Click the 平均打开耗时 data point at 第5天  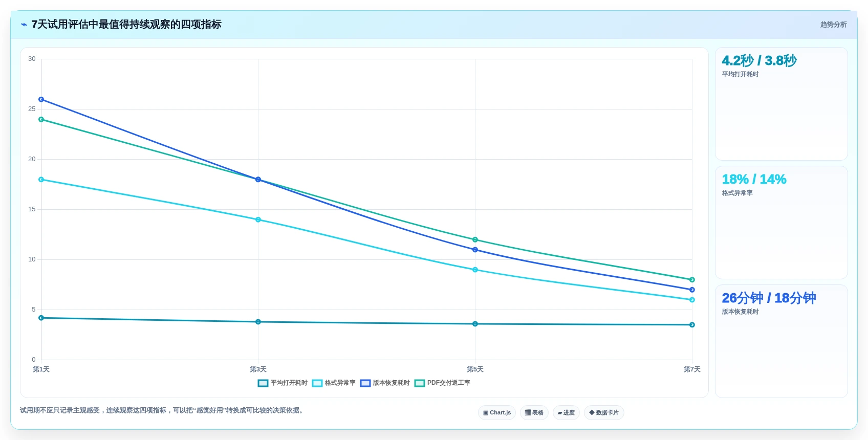coord(475,324)
